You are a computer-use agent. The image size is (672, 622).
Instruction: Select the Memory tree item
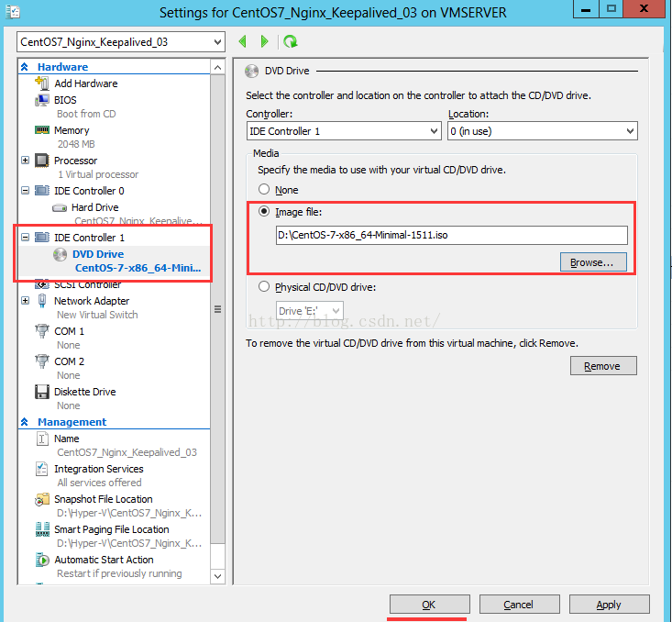coord(72,130)
